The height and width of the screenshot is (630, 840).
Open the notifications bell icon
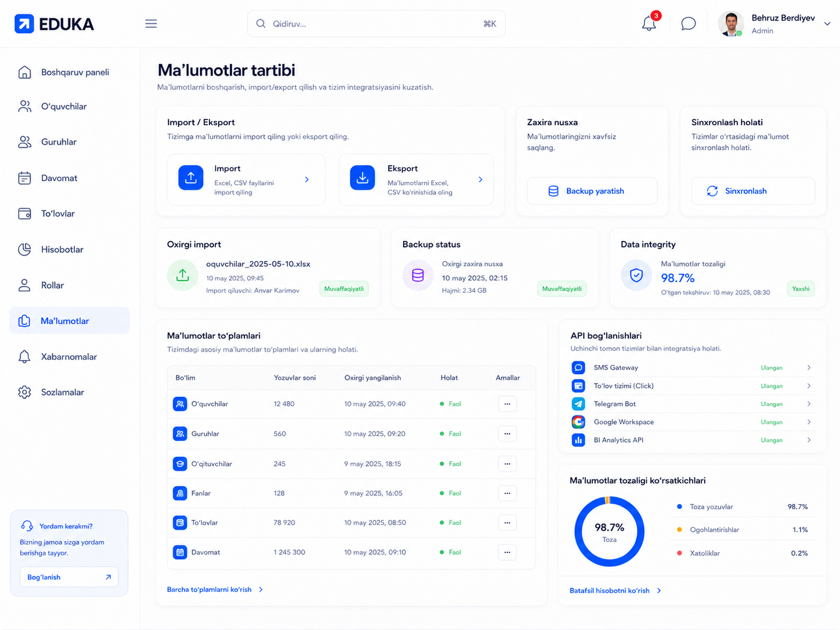click(649, 24)
